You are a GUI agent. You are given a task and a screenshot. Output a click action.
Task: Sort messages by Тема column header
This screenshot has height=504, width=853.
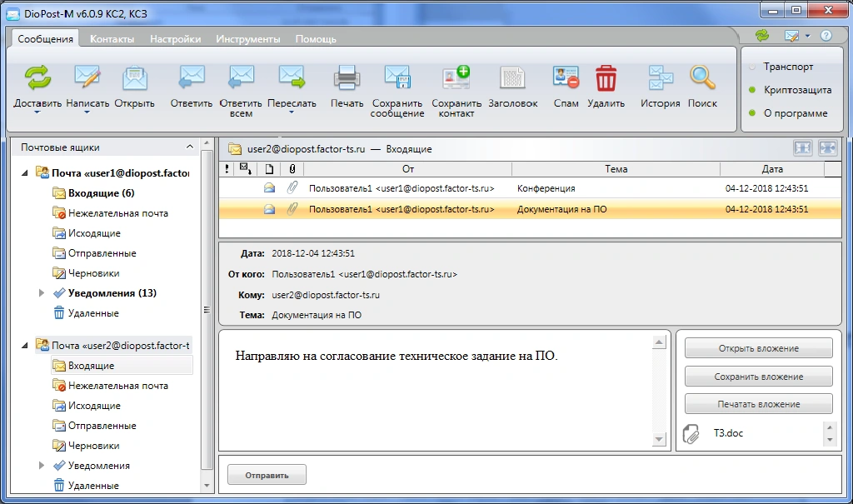tap(616, 169)
